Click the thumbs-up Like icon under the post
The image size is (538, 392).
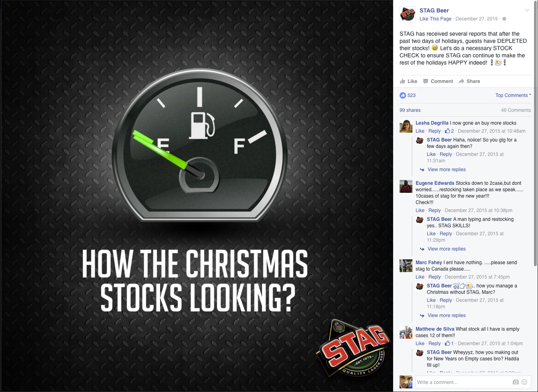(x=403, y=81)
